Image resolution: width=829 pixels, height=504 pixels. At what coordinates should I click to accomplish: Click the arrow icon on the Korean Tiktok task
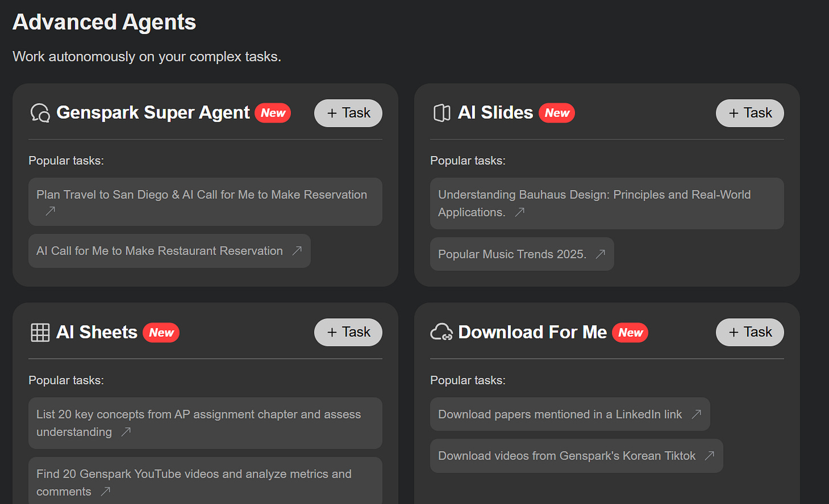(x=709, y=456)
